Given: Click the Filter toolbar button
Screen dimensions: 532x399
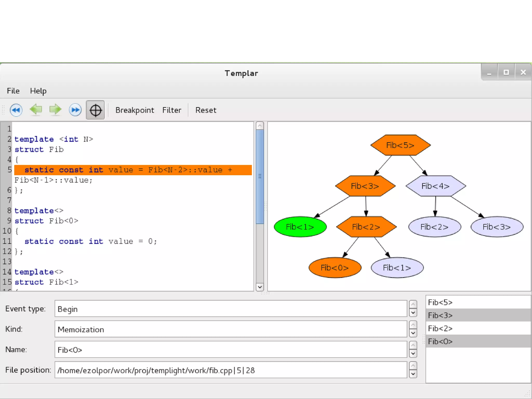Looking at the screenshot, I should 172,110.
